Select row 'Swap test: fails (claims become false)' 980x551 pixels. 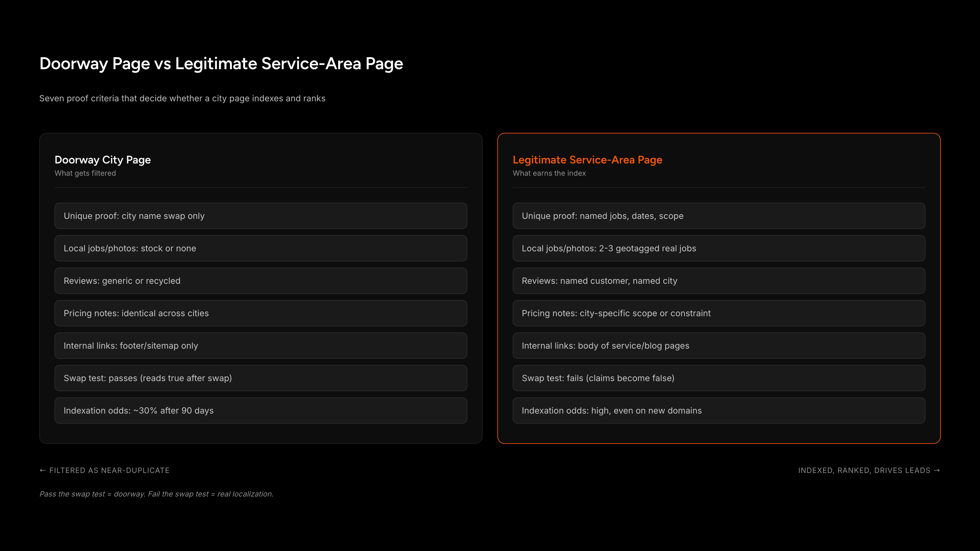tap(719, 378)
